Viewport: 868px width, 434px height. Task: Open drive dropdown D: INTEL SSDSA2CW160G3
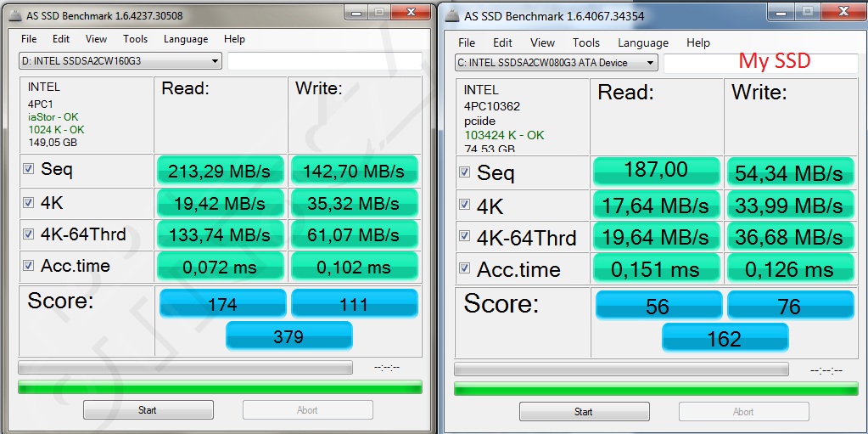tap(120, 61)
